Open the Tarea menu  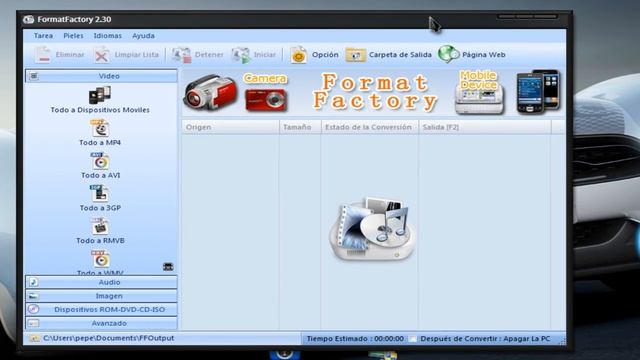click(x=43, y=36)
